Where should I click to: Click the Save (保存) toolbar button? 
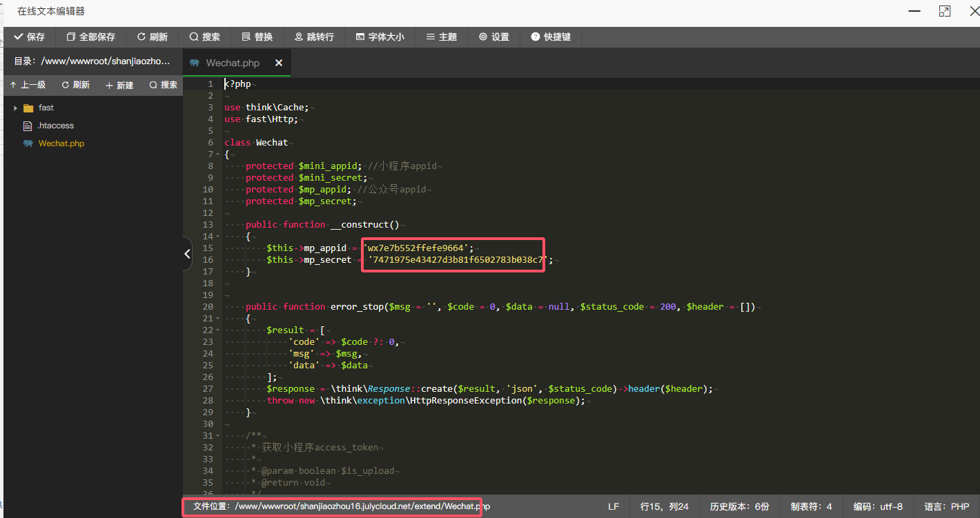29,37
